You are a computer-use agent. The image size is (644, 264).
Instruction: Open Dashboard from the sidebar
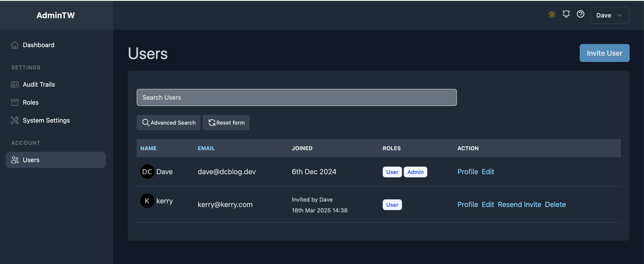point(38,45)
